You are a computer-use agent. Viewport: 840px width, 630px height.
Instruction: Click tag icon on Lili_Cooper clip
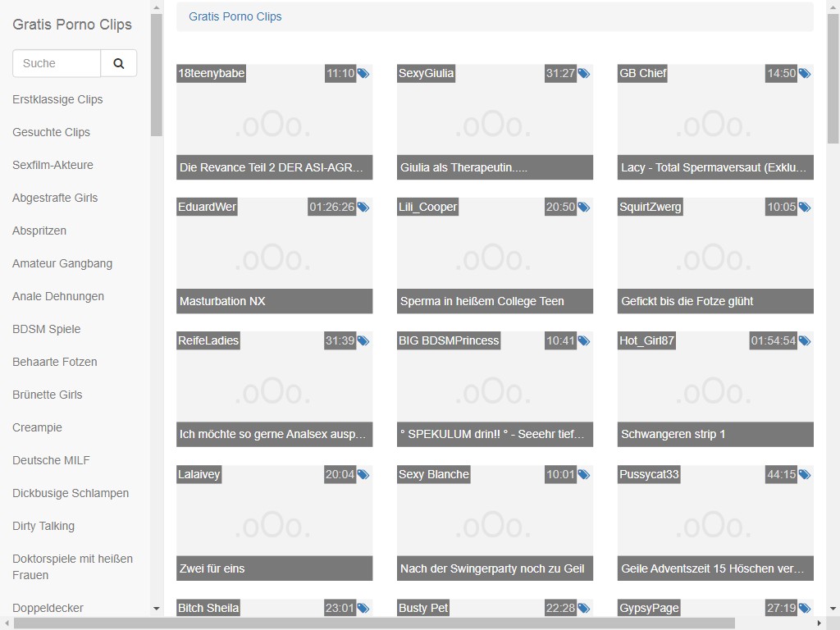click(x=584, y=208)
